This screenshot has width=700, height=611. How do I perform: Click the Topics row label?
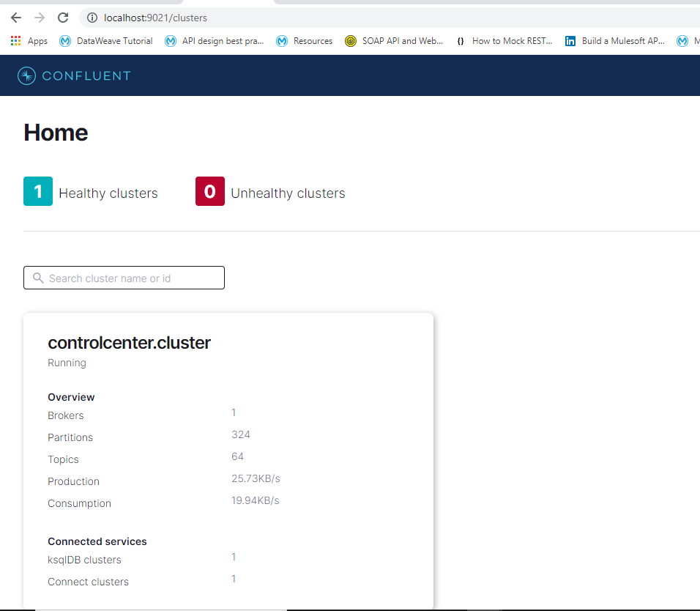point(63,459)
